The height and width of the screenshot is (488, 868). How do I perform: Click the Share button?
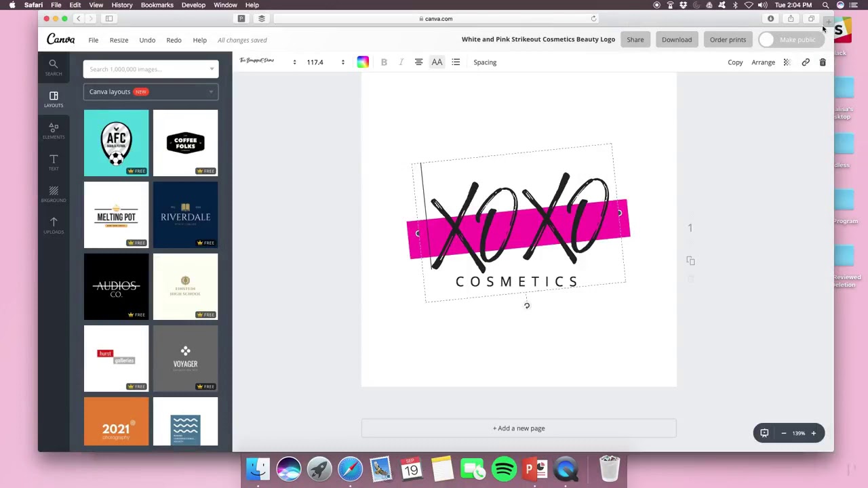tap(635, 39)
